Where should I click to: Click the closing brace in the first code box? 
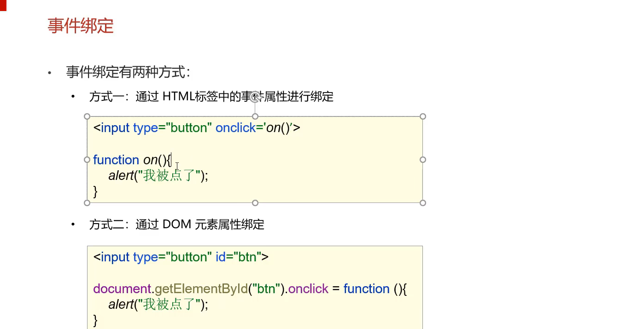(95, 191)
